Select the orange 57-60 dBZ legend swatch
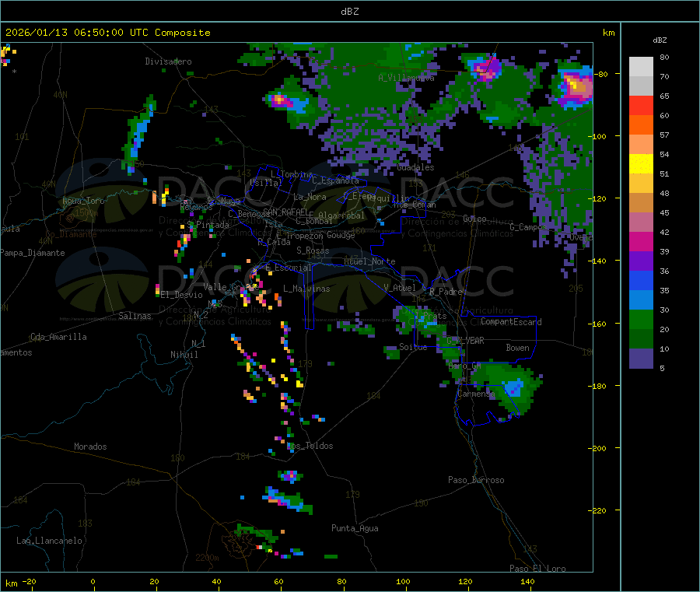Image resolution: width=700 pixels, height=592 pixels. click(x=641, y=125)
